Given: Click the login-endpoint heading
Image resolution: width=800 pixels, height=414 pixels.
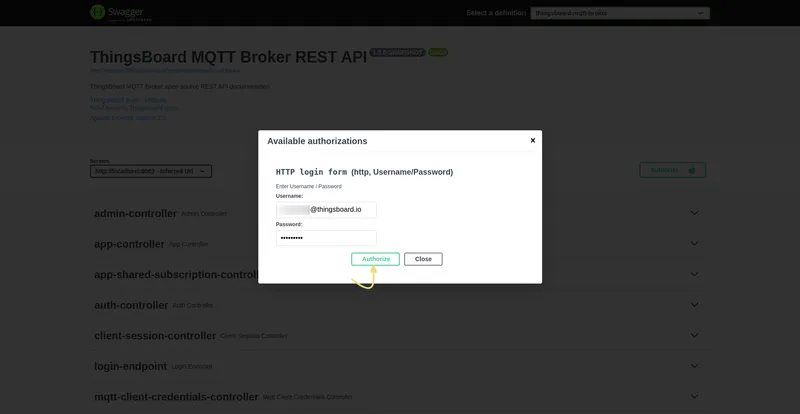Looking at the screenshot, I should 131,367.
